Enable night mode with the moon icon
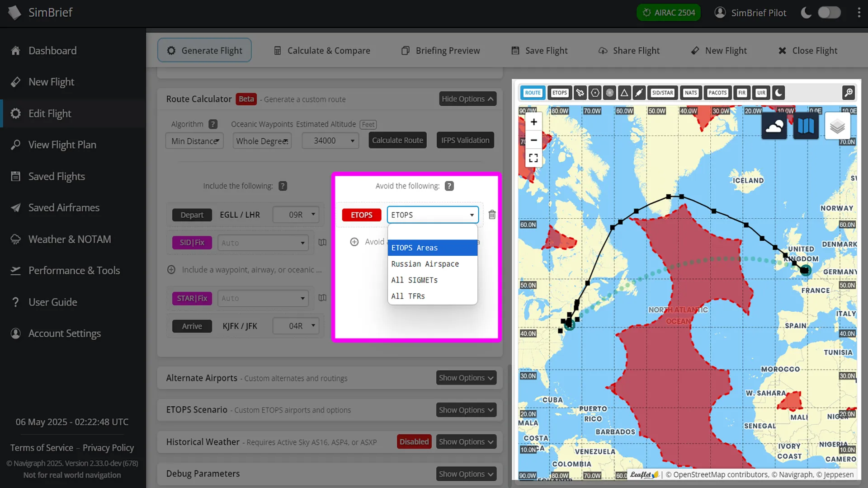Screen dimensions: 868x488 [x=778, y=93]
